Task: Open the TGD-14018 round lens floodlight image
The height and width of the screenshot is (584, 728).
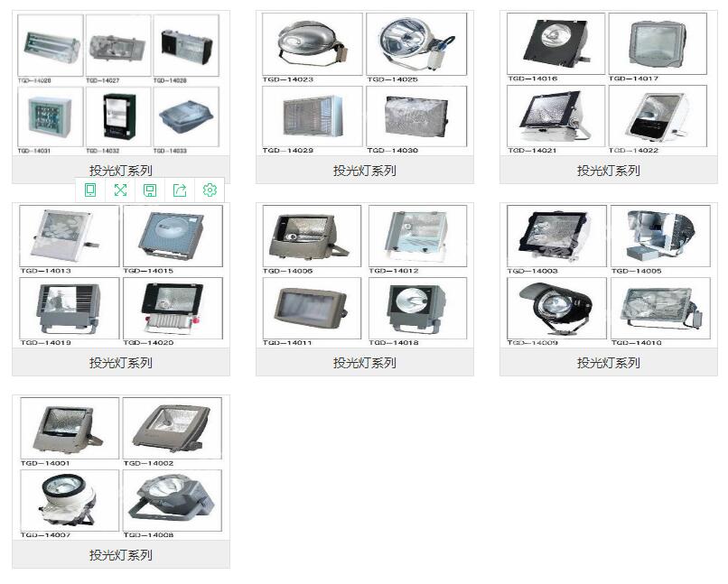Action: pos(418,309)
